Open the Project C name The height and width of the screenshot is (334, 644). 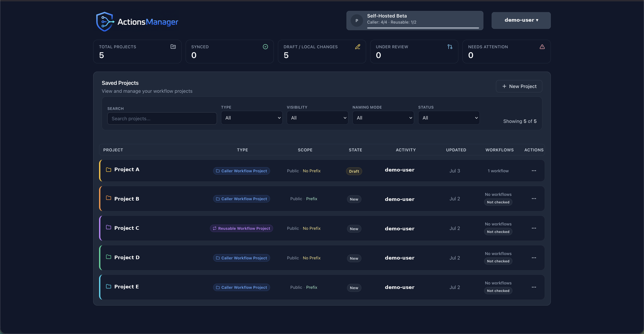(127, 228)
